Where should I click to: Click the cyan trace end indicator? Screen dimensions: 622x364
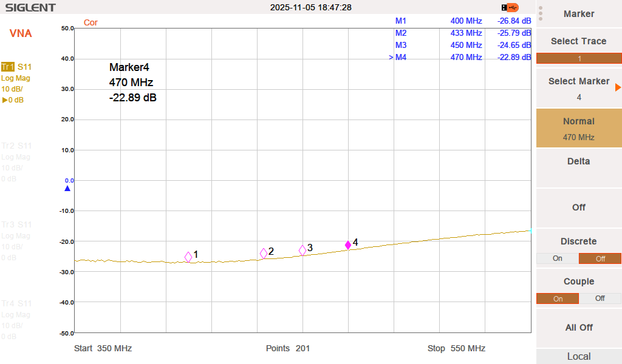pos(530,231)
